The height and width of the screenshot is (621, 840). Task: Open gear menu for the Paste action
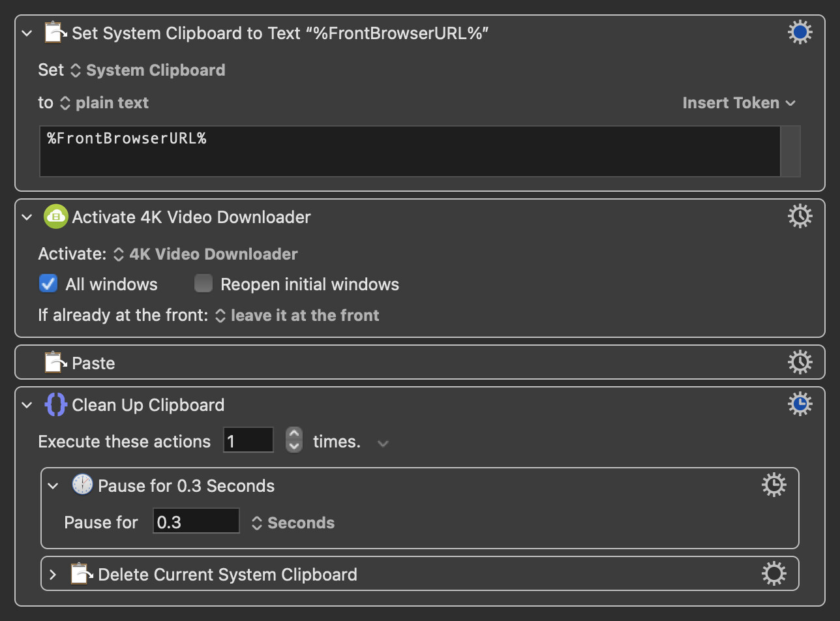(x=800, y=362)
